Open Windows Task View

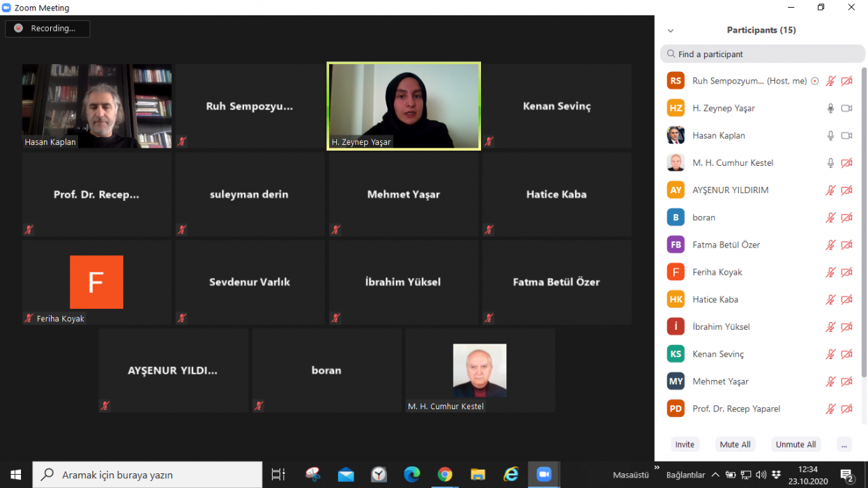[277, 475]
